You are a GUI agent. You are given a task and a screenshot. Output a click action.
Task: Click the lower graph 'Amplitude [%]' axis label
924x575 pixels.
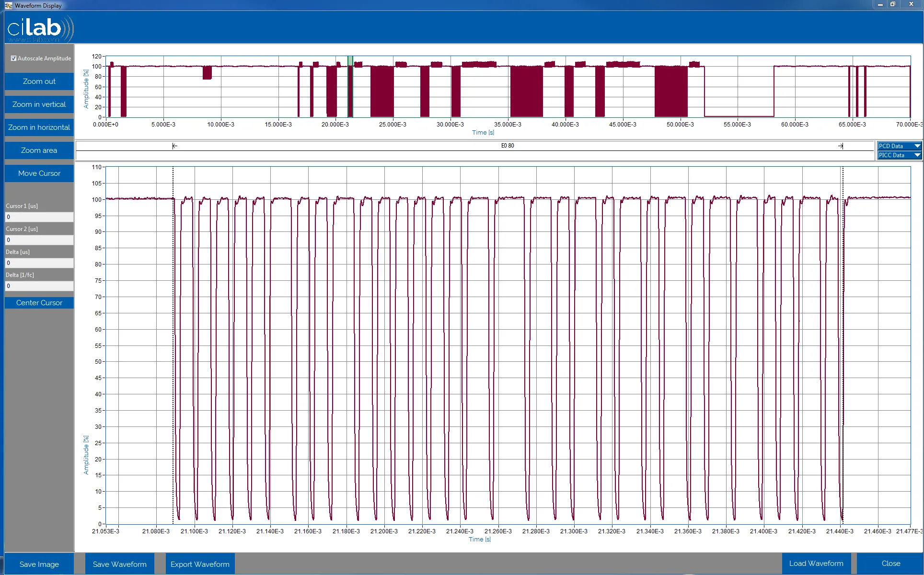click(x=86, y=455)
